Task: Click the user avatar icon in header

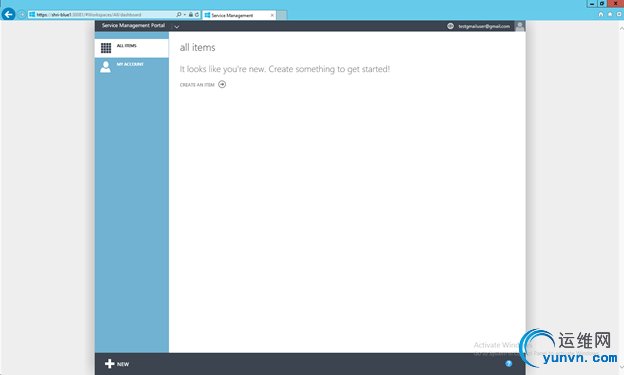Action: 519,26
